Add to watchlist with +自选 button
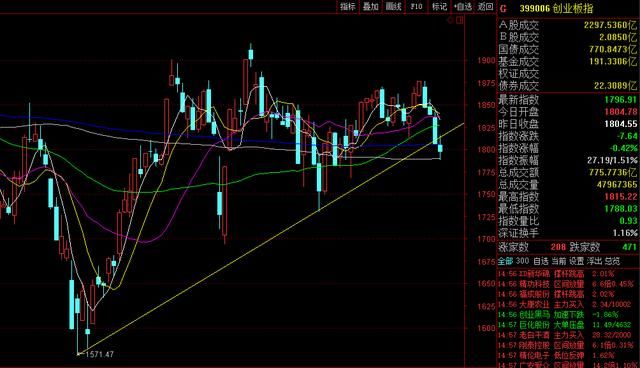The height and width of the screenshot is (368, 640). (x=462, y=7)
